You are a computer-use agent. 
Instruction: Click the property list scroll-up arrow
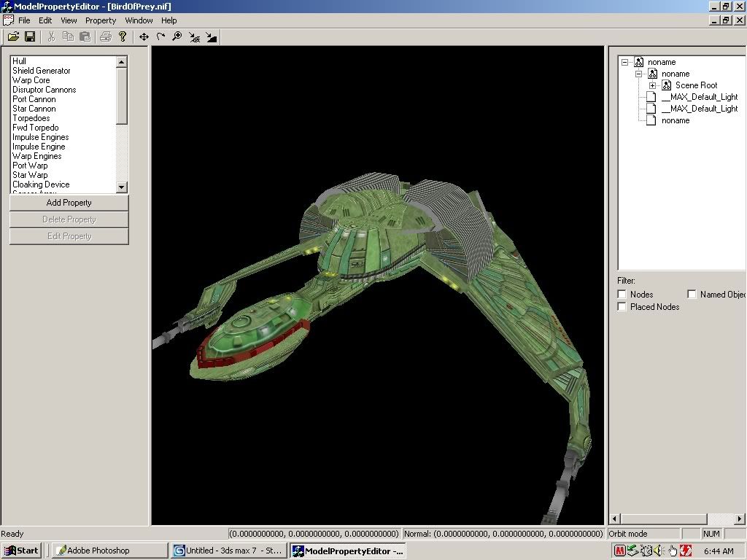click(x=122, y=62)
